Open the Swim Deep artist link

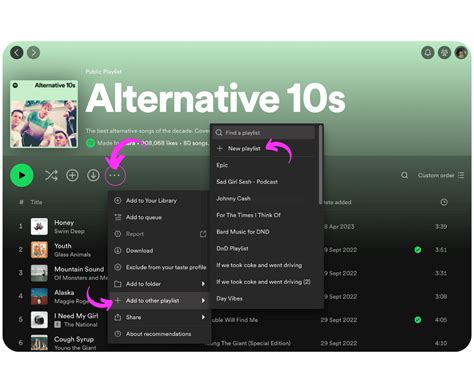[x=69, y=231]
